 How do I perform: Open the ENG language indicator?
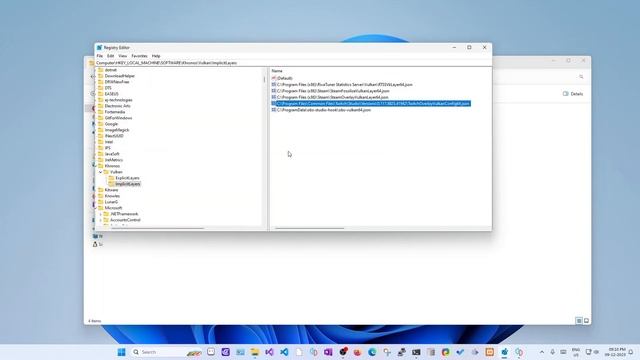[576, 352]
